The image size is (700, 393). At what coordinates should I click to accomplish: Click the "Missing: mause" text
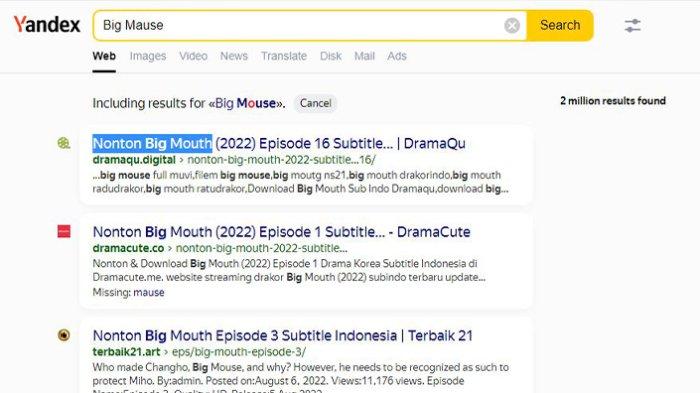click(129, 293)
